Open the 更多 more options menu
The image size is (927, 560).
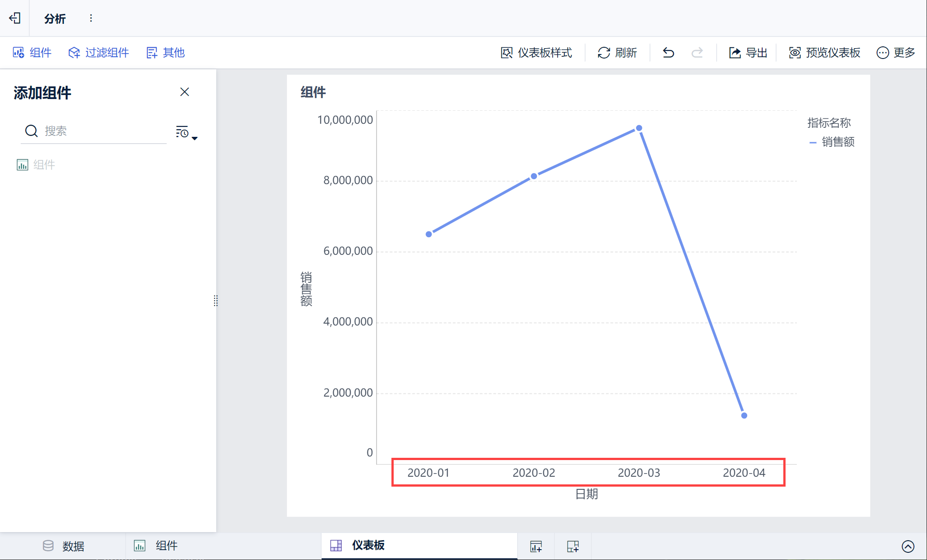[895, 53]
